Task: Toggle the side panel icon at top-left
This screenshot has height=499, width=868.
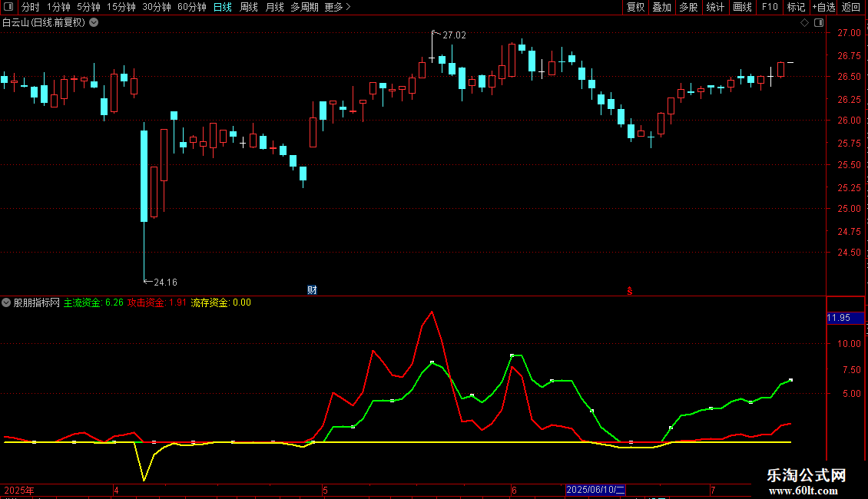Action: pyautogui.click(x=8, y=7)
